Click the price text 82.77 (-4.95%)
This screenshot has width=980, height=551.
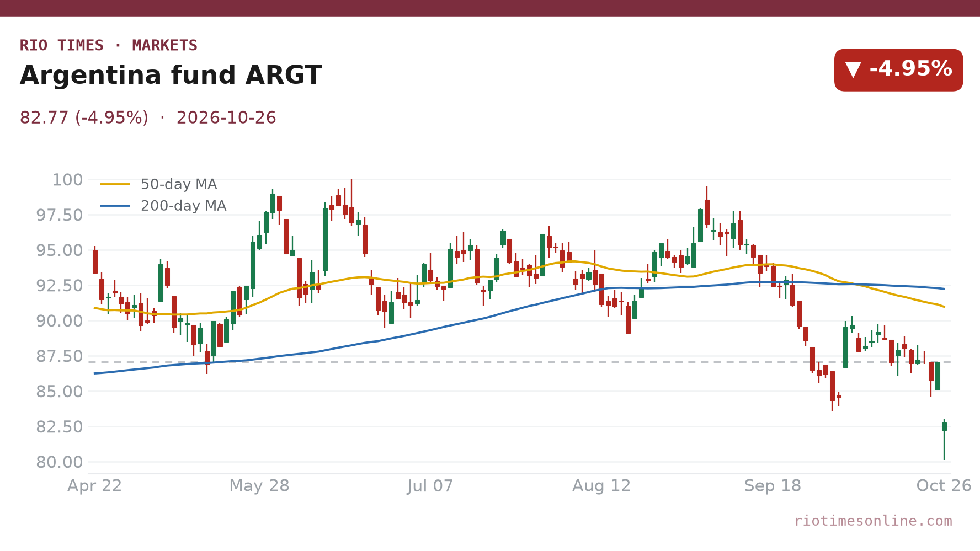pyautogui.click(x=84, y=118)
